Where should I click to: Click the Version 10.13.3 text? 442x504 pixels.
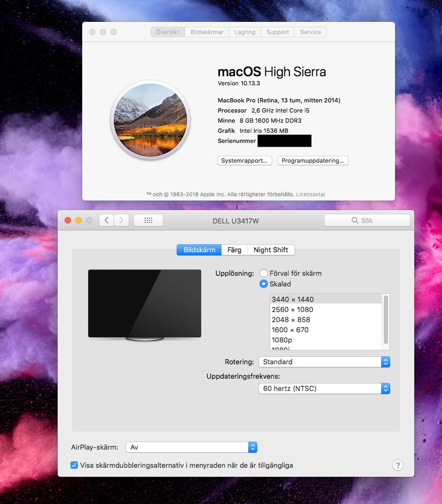239,83
